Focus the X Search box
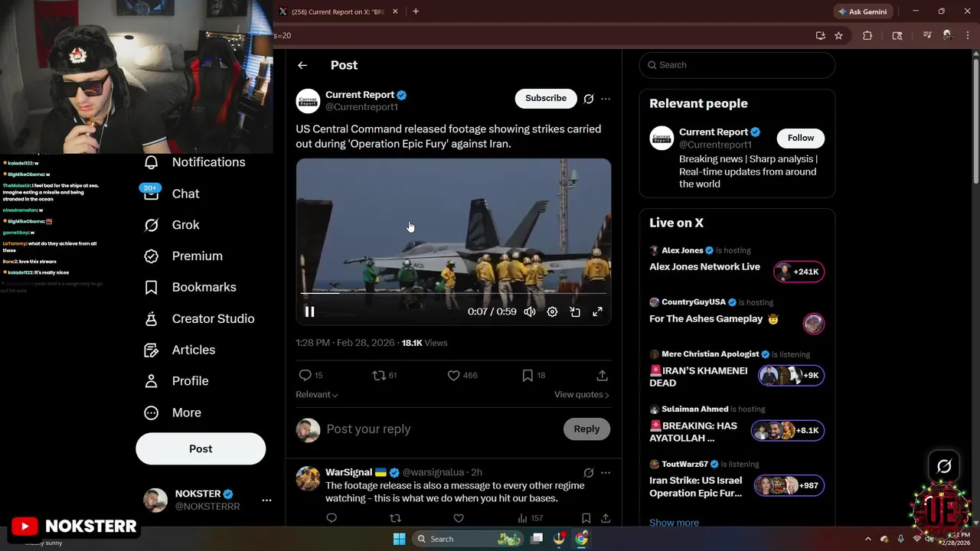Image resolution: width=980 pixels, height=551 pixels. click(x=737, y=65)
